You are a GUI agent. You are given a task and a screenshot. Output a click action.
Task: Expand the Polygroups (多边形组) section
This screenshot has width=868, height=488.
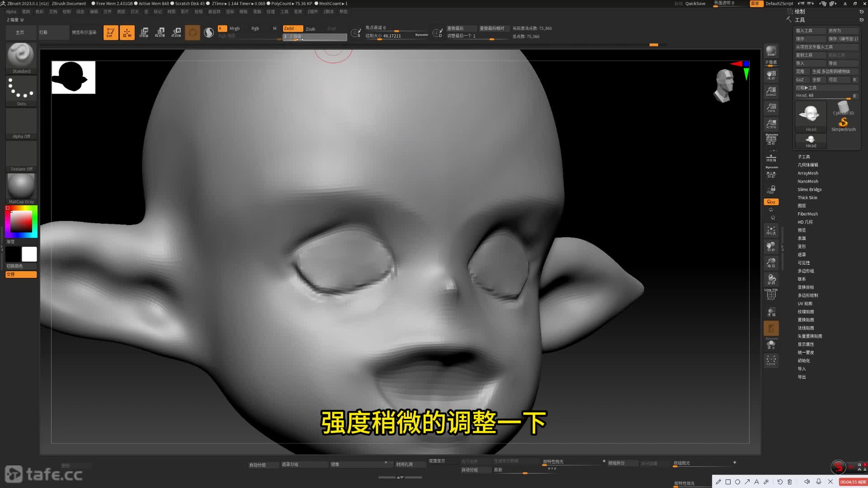coord(806,271)
